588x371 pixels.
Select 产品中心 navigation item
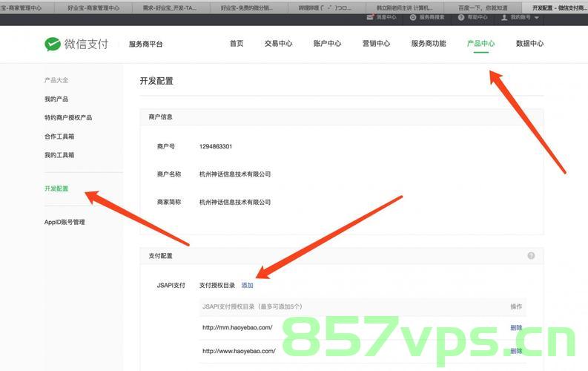480,44
